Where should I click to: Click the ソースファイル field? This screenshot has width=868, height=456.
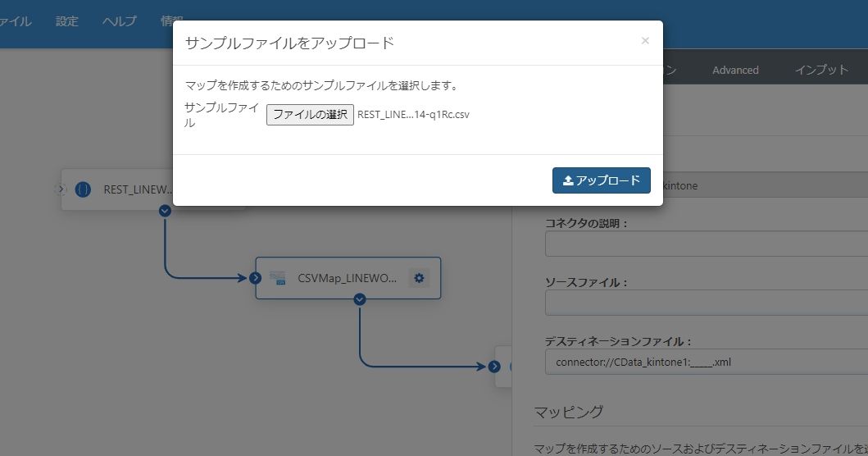(707, 303)
